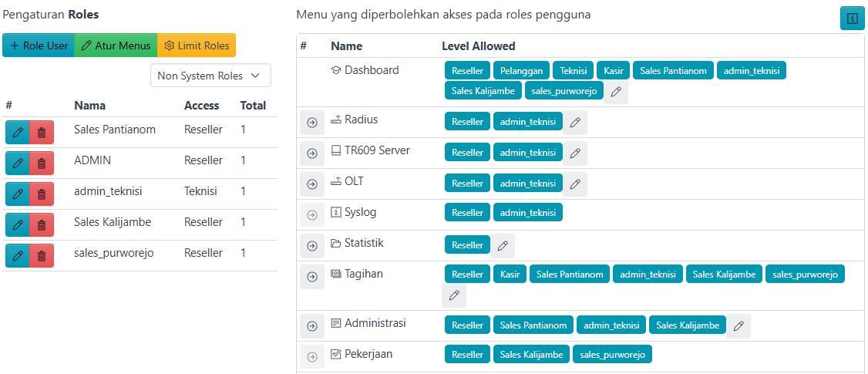Click the Access column header
The width and height of the screenshot is (868, 374).
(201, 106)
